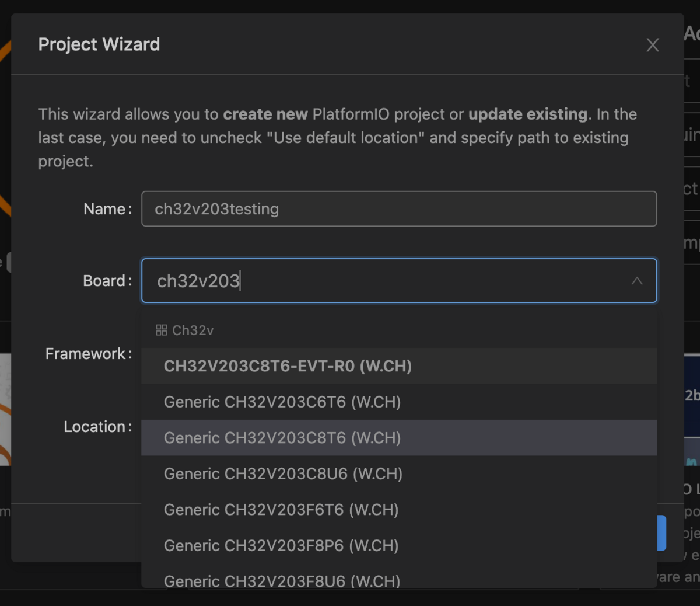This screenshot has height=606, width=700.
Task: Select Generic CH32V203F6T6 (W.CH) board
Action: (399, 510)
